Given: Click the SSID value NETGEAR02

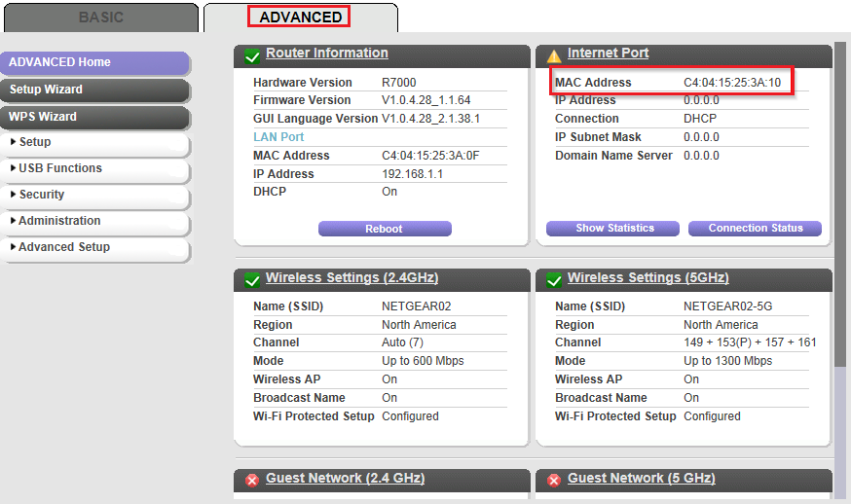Looking at the screenshot, I should [x=417, y=306].
